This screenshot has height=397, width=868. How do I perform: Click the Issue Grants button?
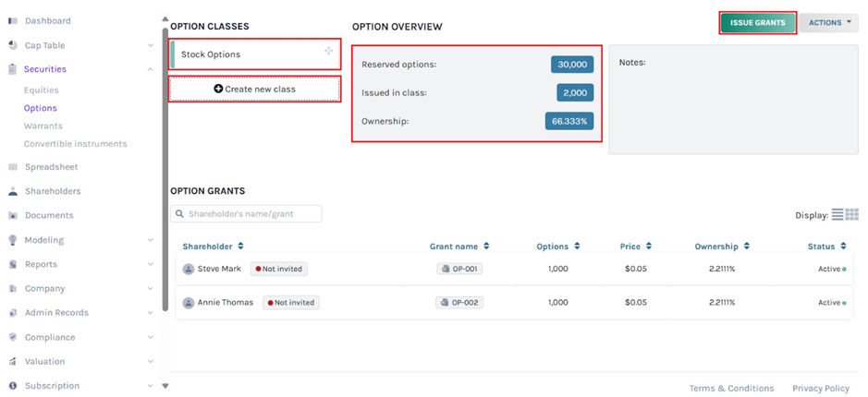click(x=757, y=23)
